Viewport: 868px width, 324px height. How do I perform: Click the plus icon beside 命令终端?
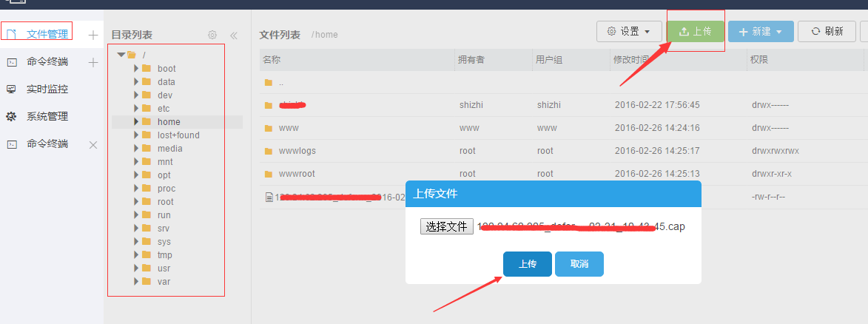point(93,63)
